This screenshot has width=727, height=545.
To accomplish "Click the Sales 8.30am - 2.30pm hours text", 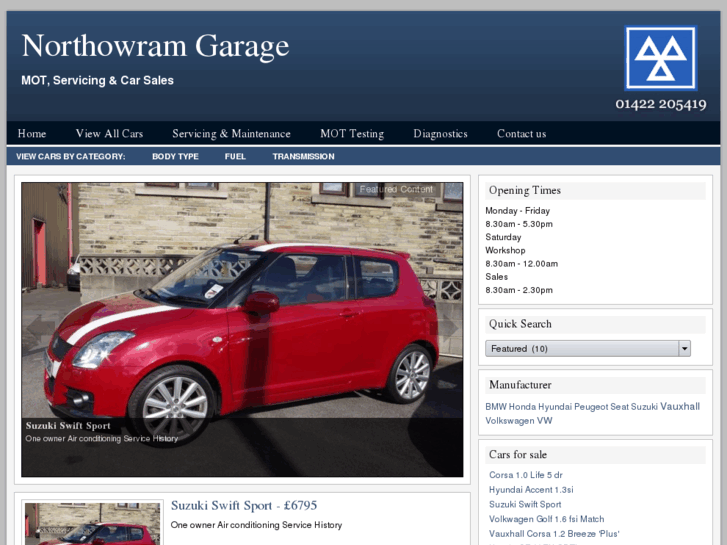I will pyautogui.click(x=519, y=283).
